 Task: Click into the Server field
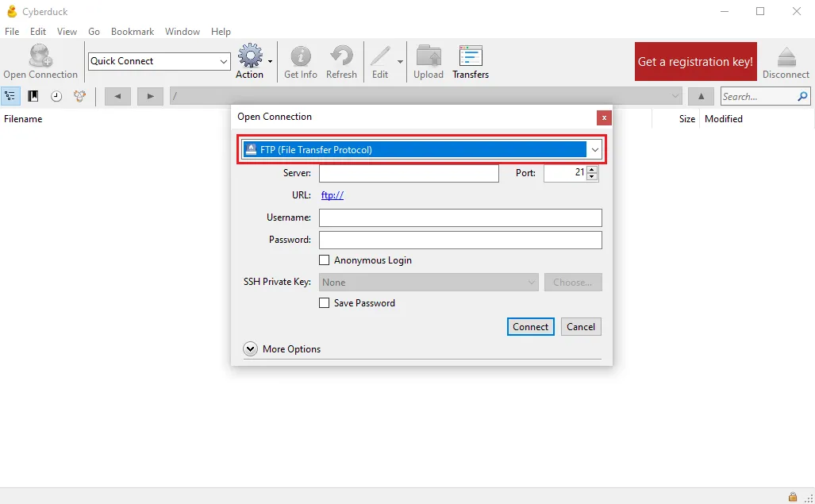(x=409, y=173)
